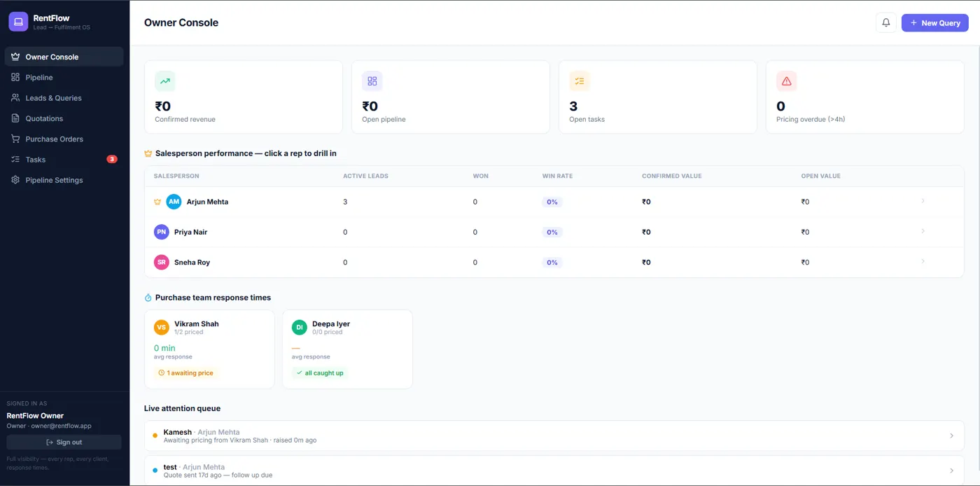This screenshot has height=486, width=980.
Task: Open the Pipeline page
Action: point(64,77)
